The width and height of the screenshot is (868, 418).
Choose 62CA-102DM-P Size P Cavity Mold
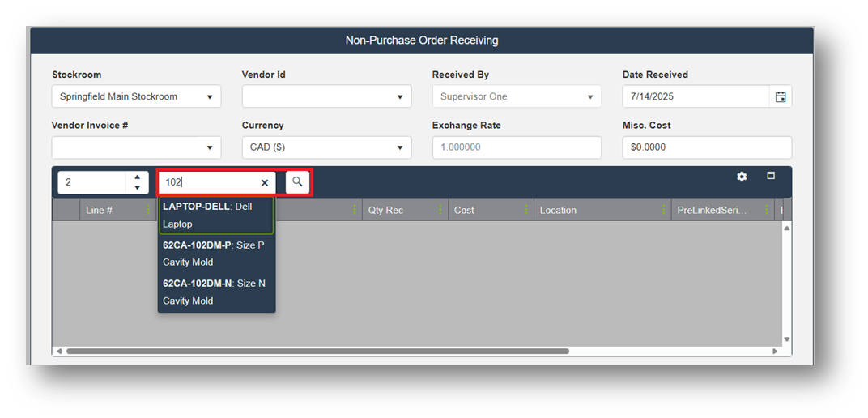point(215,254)
